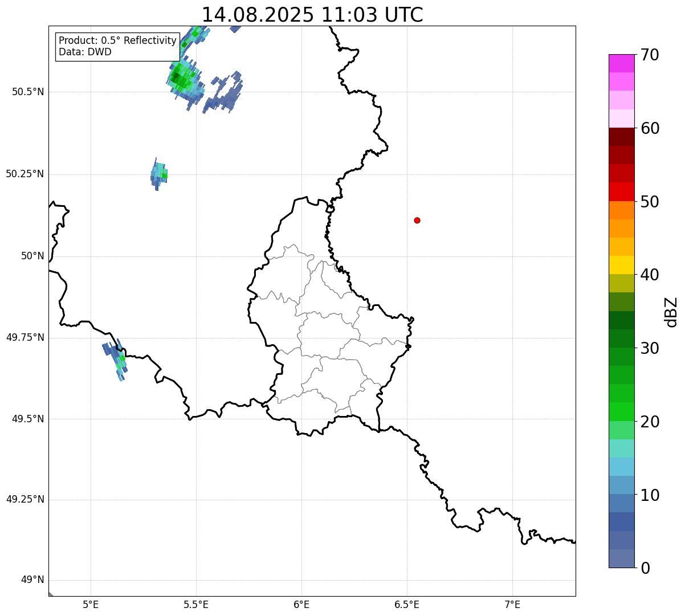Click the small radar echo near 50.25°N
The image size is (685, 616).
coord(159,174)
